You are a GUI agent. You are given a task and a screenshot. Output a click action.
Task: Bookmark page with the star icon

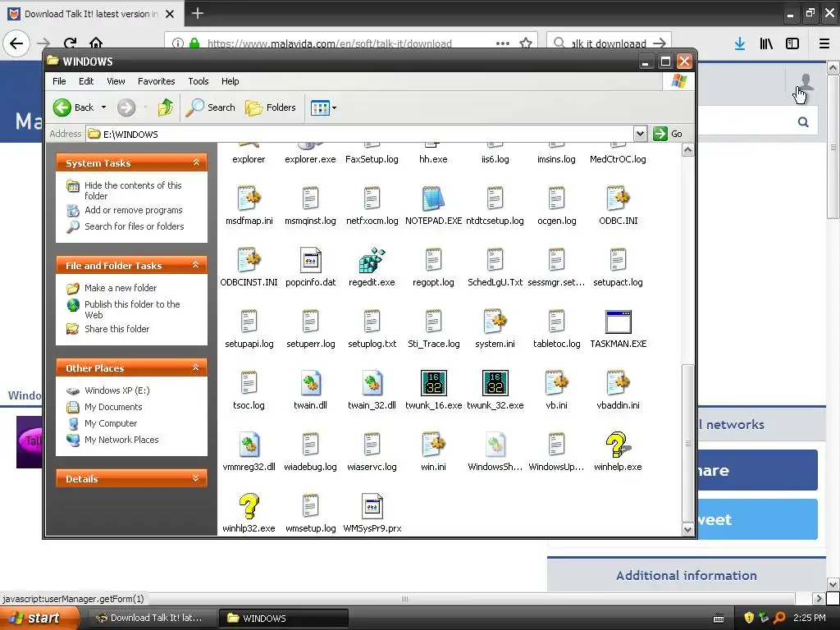526,43
